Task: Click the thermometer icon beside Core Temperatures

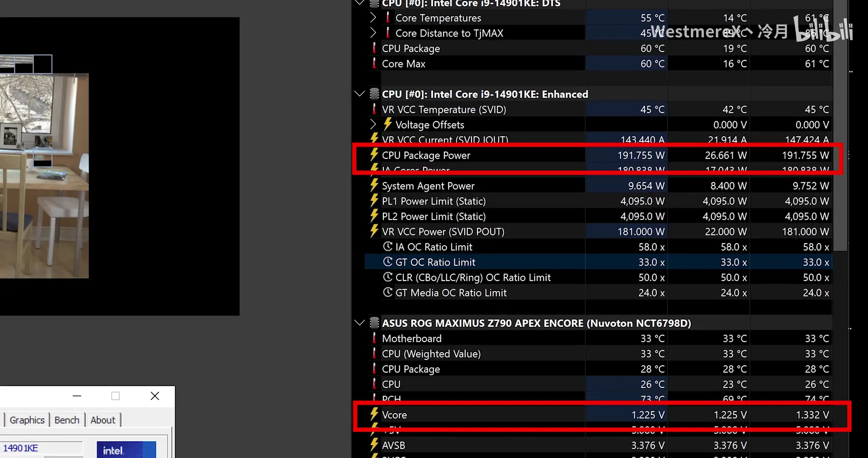Action: pyautogui.click(x=387, y=17)
